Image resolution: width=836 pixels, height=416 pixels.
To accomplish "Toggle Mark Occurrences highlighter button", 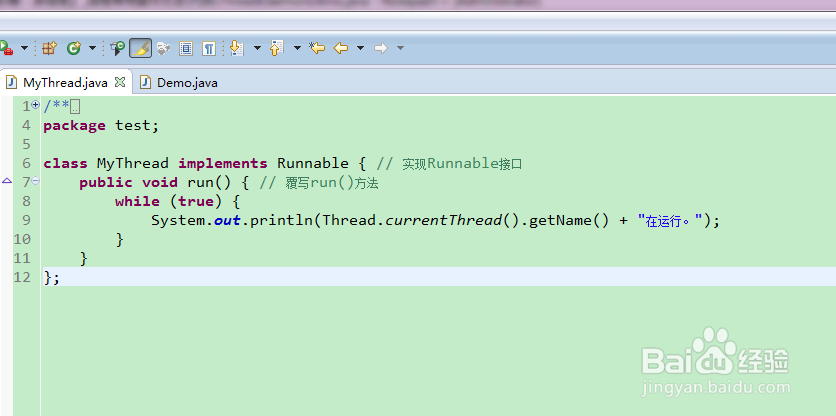I will coord(141,49).
